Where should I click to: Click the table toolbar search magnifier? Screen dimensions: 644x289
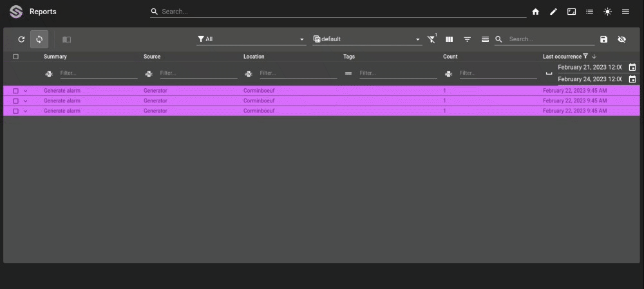coord(498,39)
